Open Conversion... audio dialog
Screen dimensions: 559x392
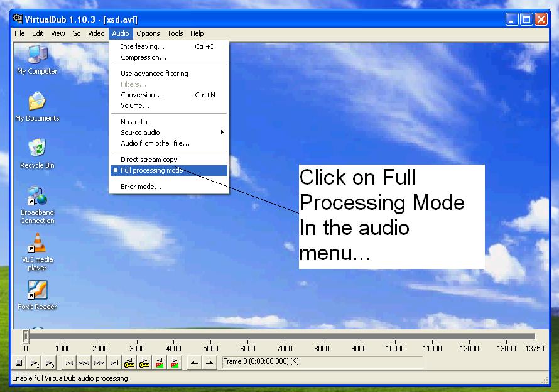[x=169, y=95]
